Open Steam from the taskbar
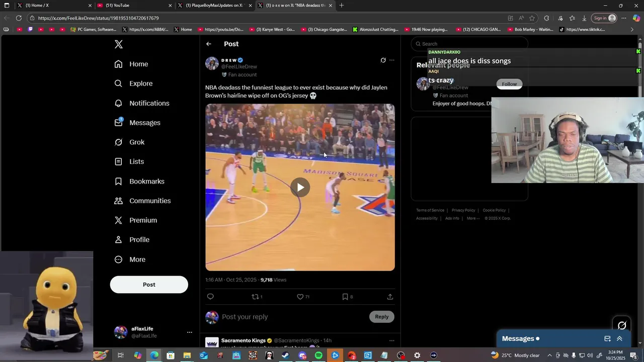This screenshot has width=644, height=362. click(x=285, y=355)
